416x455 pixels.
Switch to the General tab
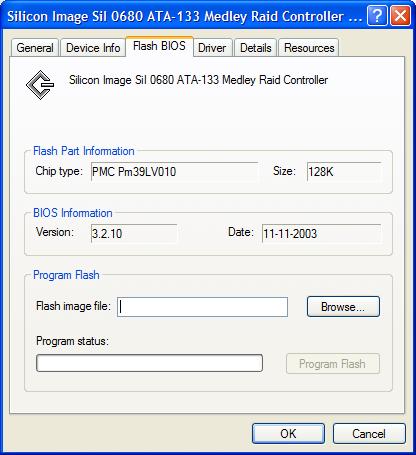pos(35,48)
